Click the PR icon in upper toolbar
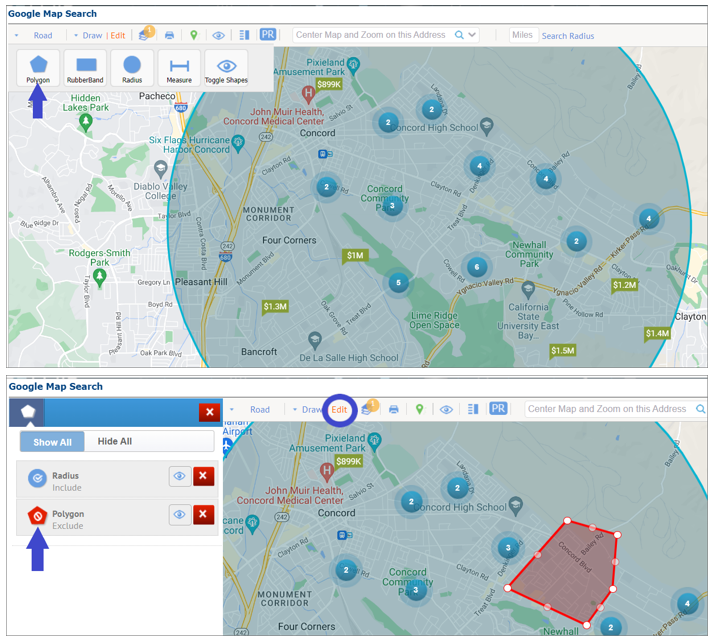 click(x=268, y=35)
